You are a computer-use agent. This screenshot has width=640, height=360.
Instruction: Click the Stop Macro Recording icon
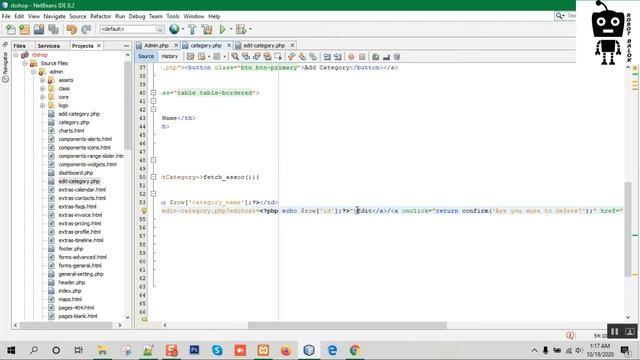(362, 57)
